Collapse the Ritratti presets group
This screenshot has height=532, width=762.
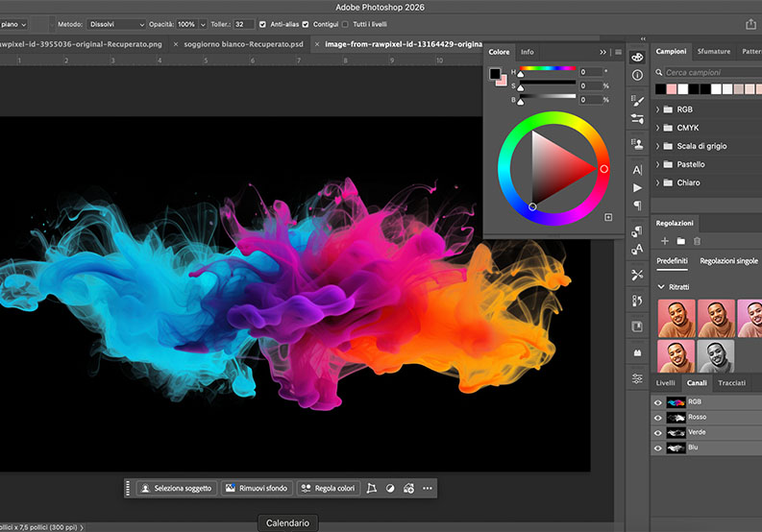[661, 287]
